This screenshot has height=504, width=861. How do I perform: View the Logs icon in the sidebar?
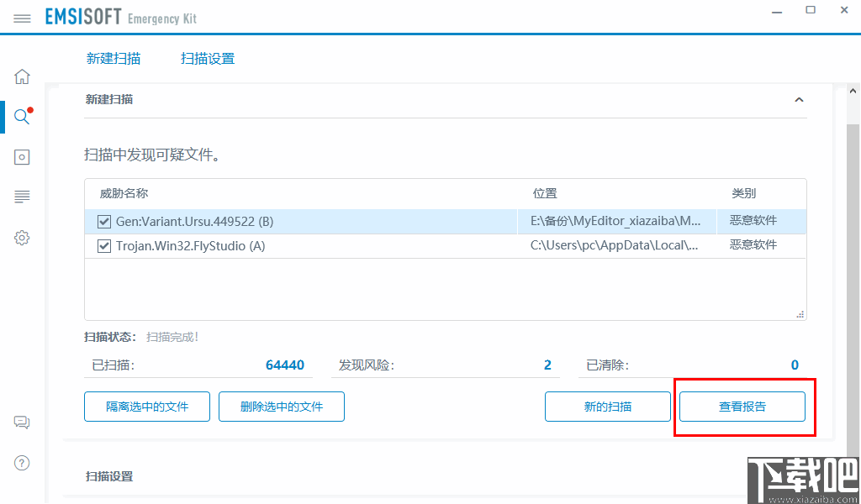21,197
